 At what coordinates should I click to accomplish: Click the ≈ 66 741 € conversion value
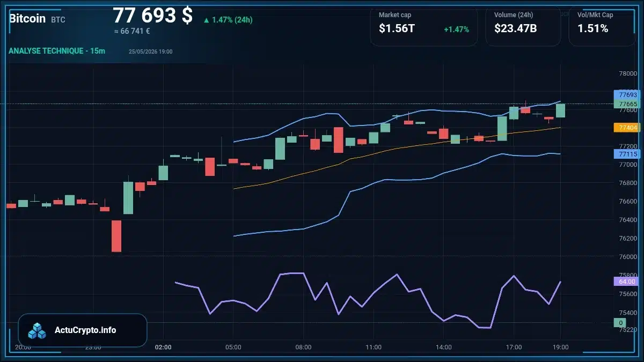point(132,31)
